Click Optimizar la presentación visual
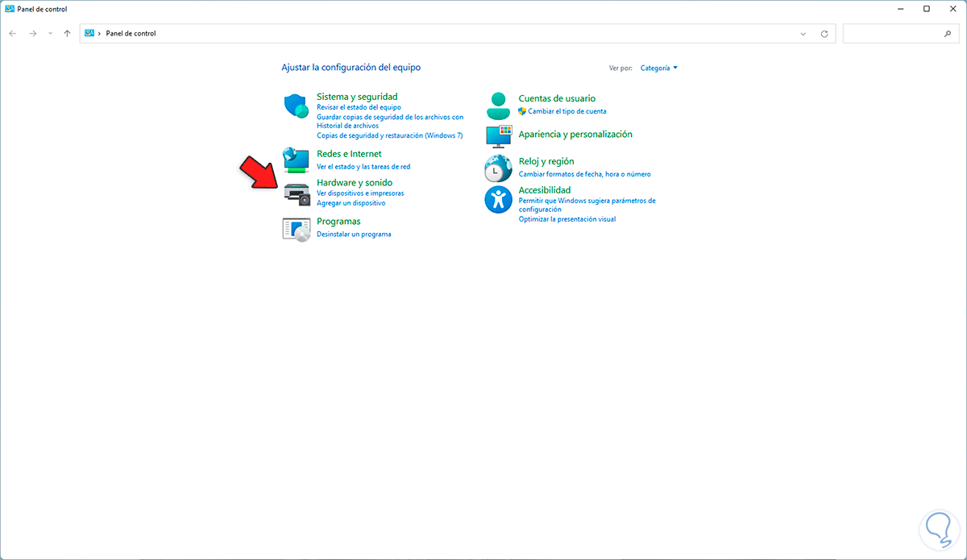This screenshot has height=560, width=967. [x=567, y=219]
